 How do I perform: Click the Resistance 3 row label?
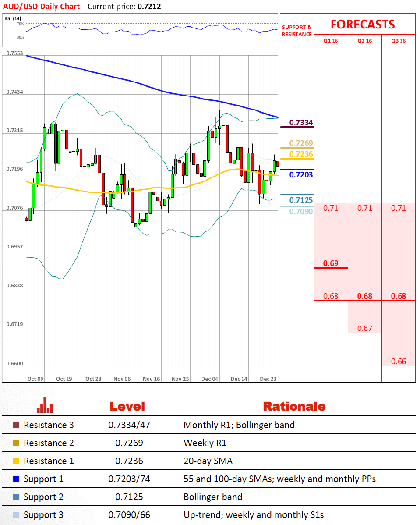coord(49,425)
